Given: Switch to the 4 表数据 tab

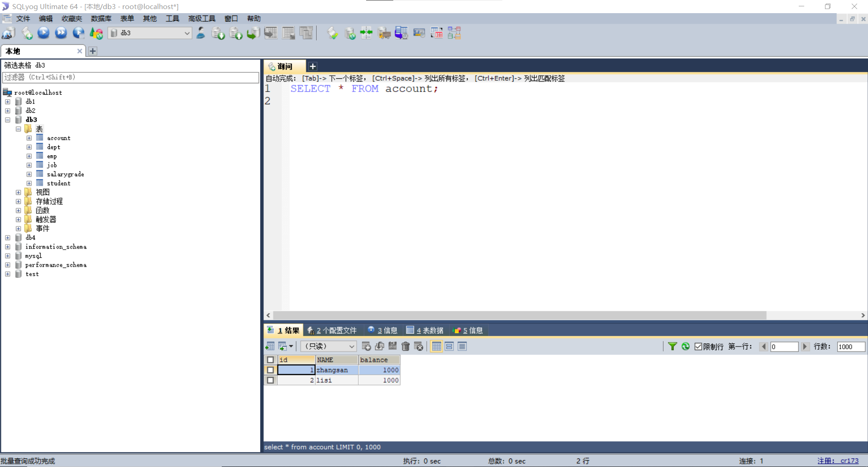Looking at the screenshot, I should [425, 330].
